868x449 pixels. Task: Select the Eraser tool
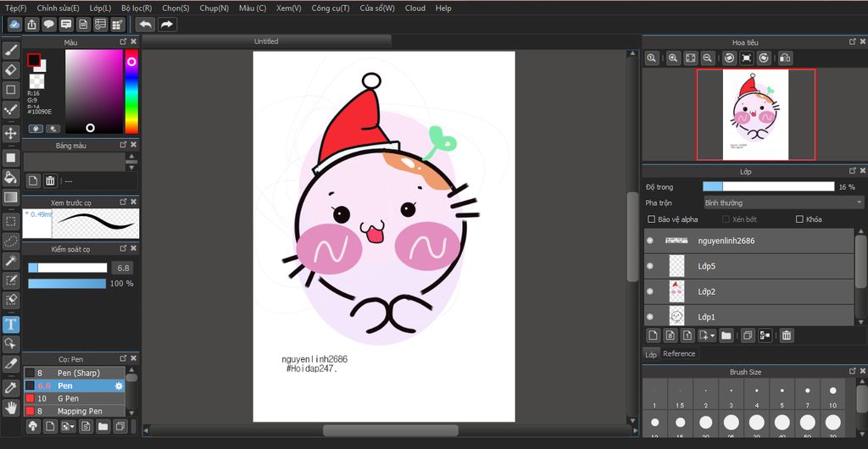pyautogui.click(x=10, y=70)
